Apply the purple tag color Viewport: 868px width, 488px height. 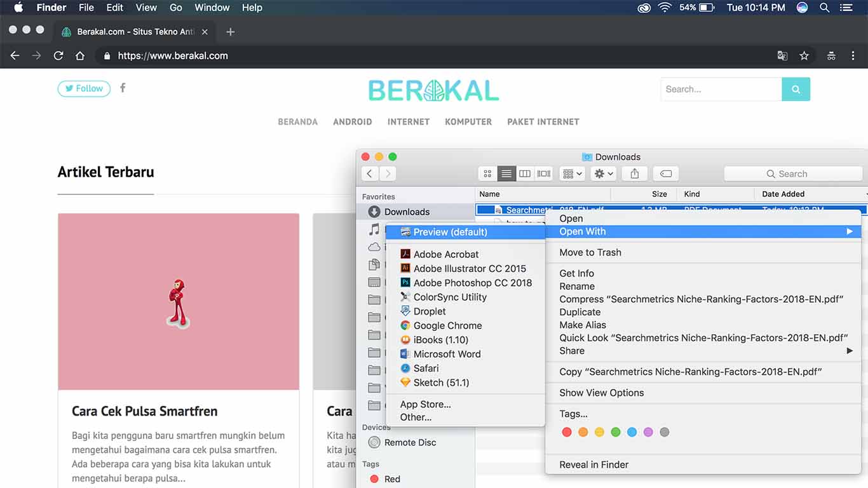point(648,432)
